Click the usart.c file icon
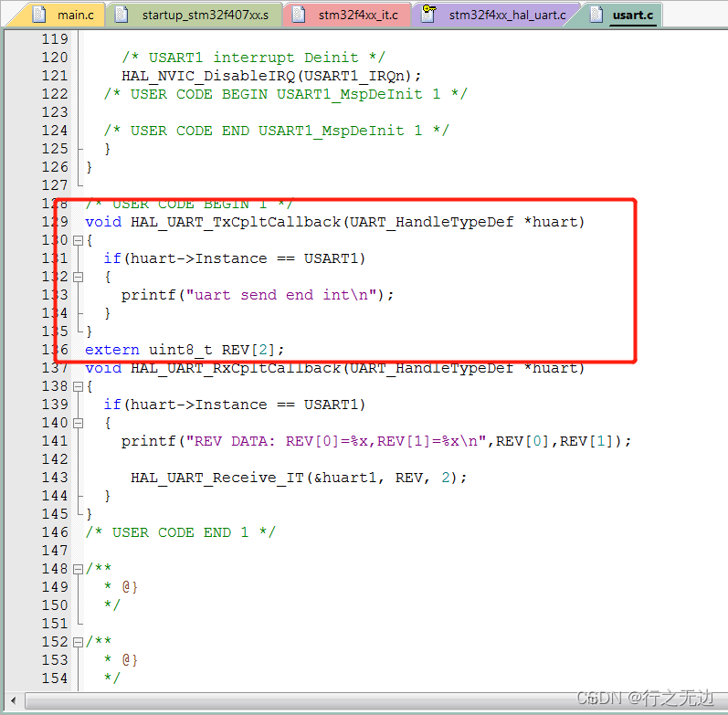728x715 pixels. [596, 15]
